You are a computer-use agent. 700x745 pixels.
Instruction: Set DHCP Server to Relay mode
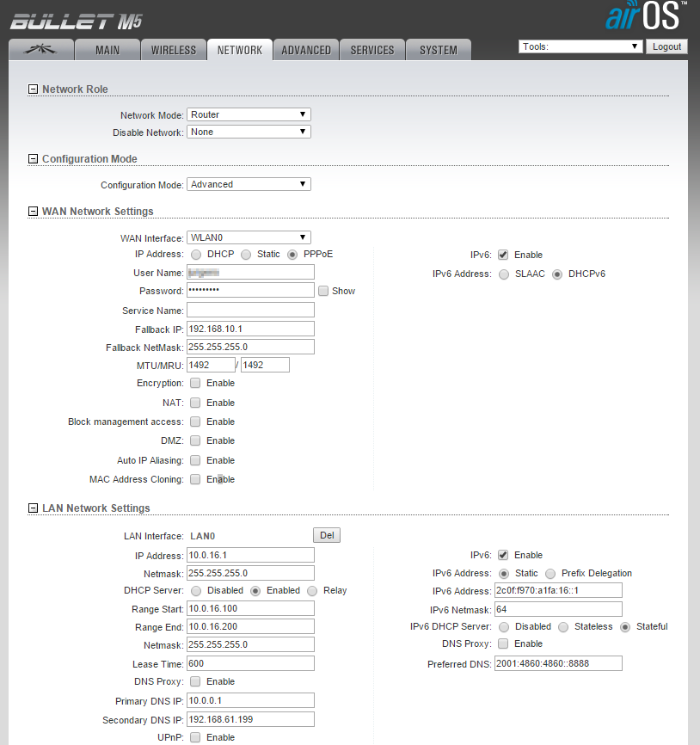click(313, 590)
